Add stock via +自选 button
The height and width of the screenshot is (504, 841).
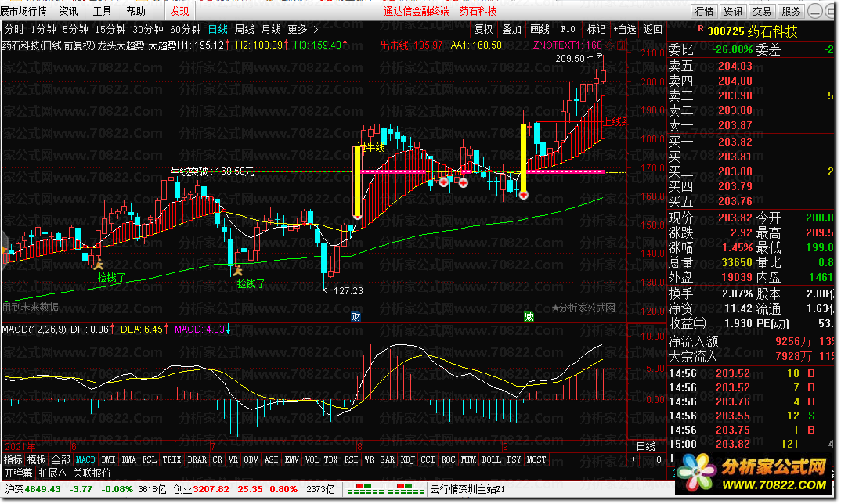[x=625, y=30]
